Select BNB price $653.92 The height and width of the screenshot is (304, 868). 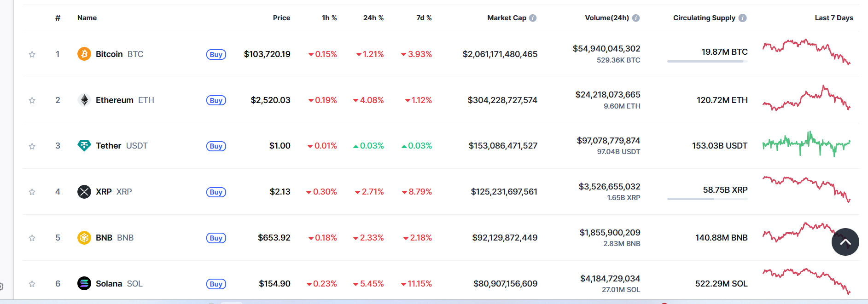[274, 238]
